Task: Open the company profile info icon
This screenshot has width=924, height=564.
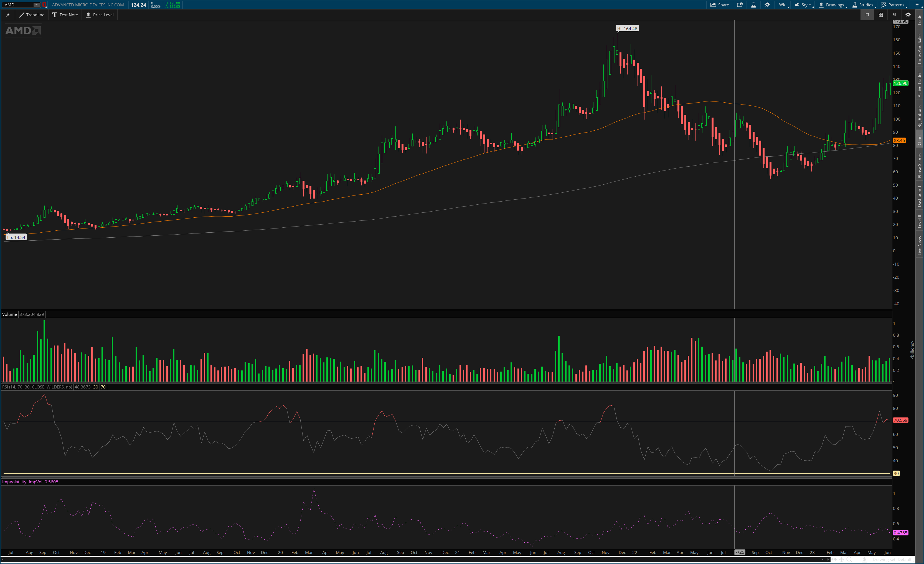Action: pos(740,5)
